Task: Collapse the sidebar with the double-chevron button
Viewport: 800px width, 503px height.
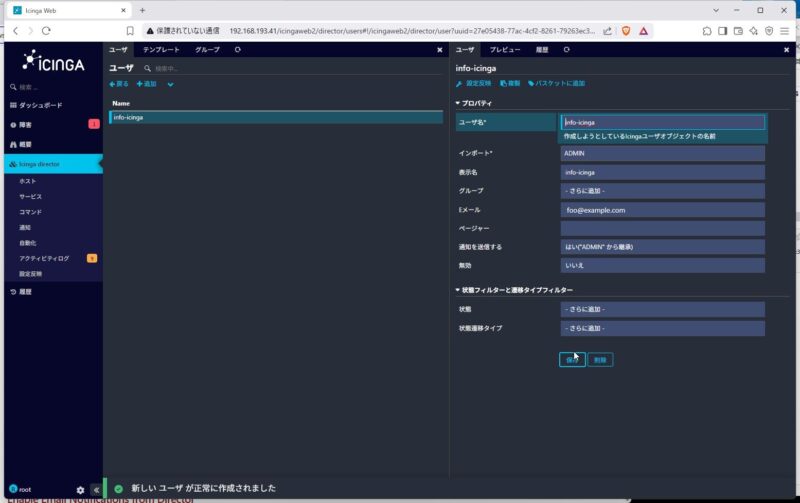Action: click(96, 490)
